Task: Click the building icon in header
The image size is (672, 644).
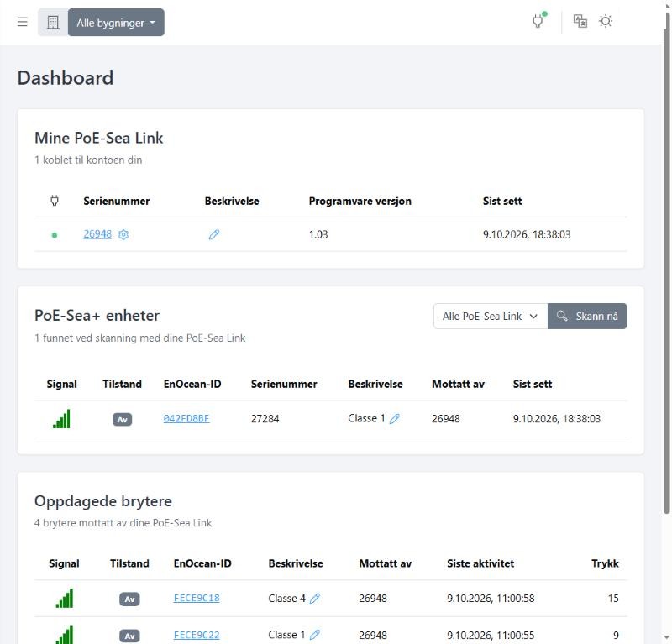Action: [53, 23]
